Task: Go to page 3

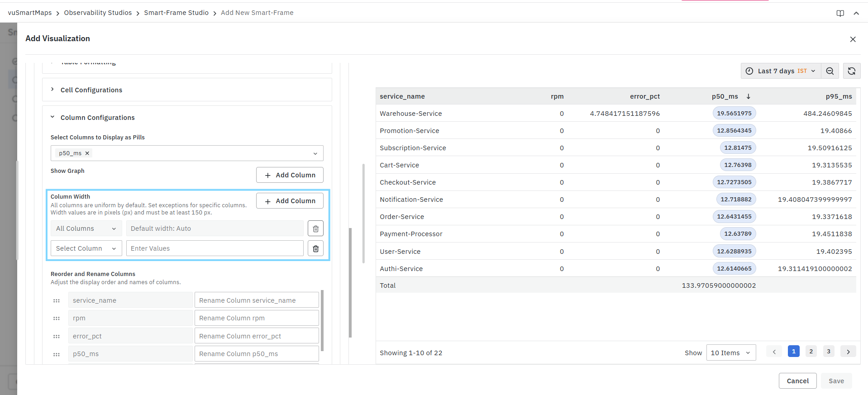Action: [x=829, y=352]
